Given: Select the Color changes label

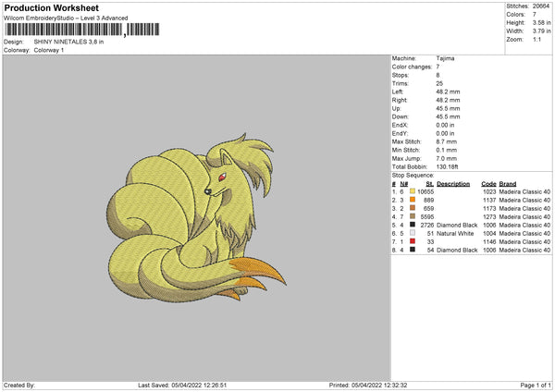Looking at the screenshot, I should point(412,67).
